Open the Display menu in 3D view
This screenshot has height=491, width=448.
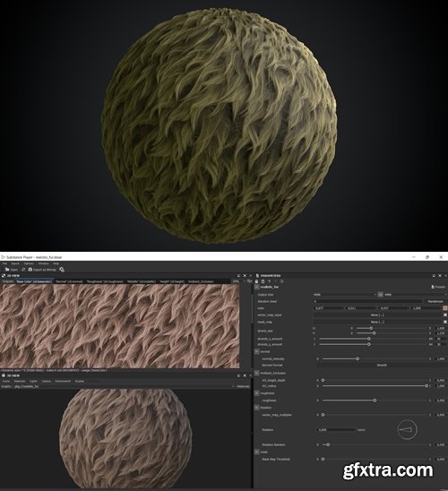click(x=80, y=381)
